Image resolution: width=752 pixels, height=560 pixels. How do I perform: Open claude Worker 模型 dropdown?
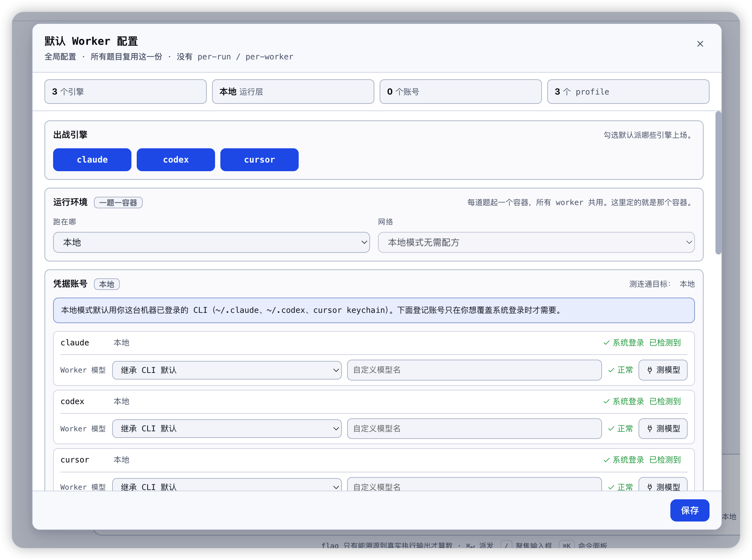(227, 370)
